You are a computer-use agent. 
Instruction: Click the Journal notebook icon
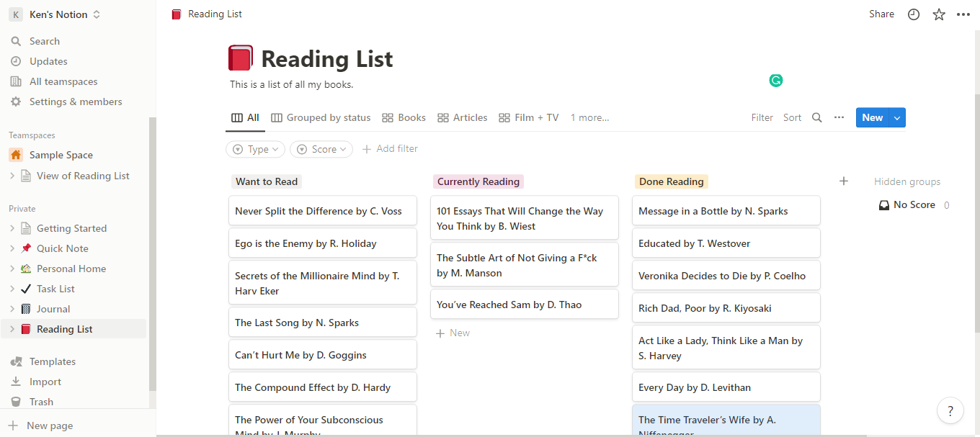pos(26,309)
